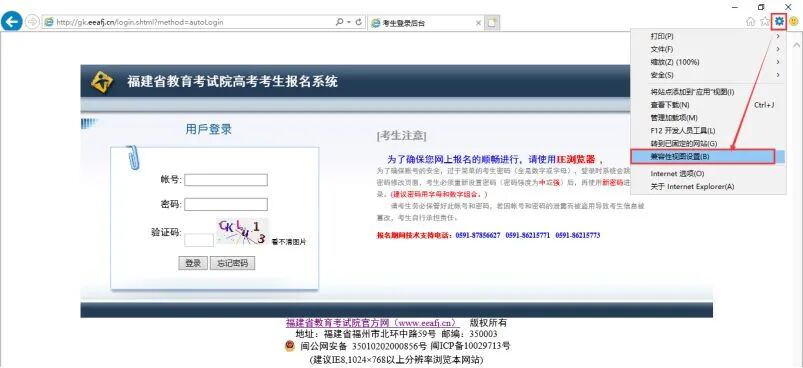
Task: Click the search magnifier in address bar
Action: [340, 23]
